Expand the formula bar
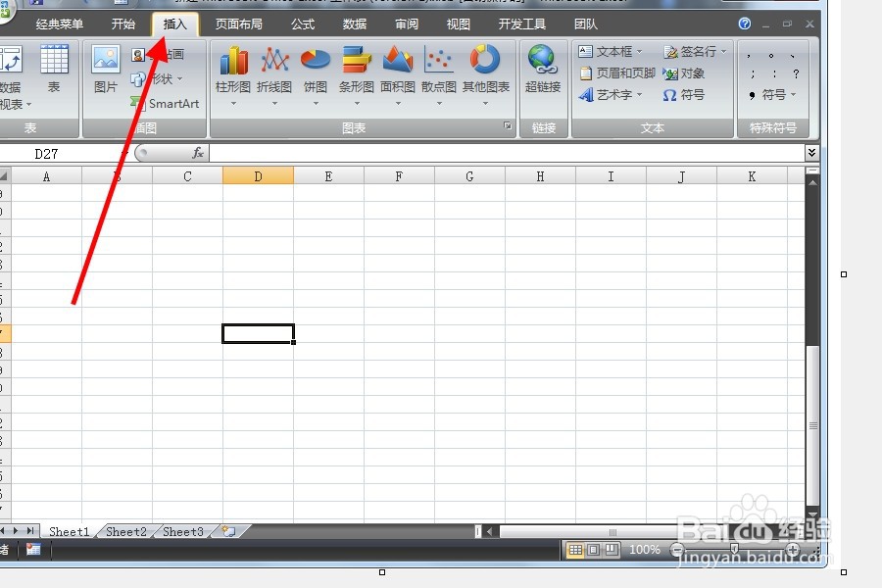 click(811, 152)
